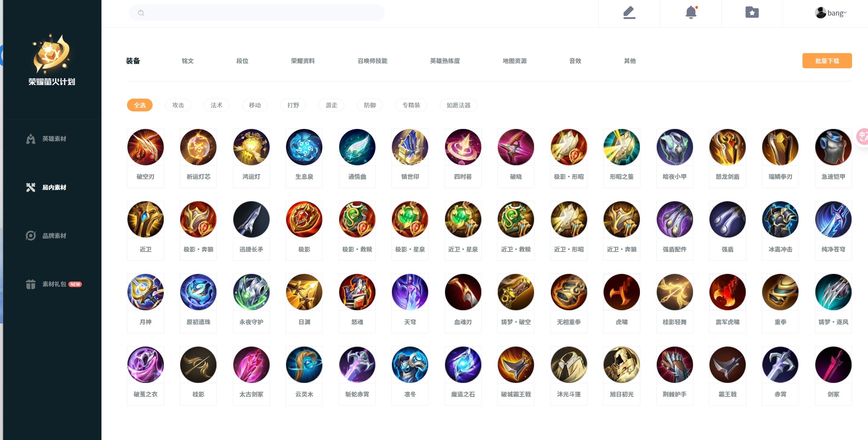This screenshot has height=440, width=868.
Task: Switch to the 召唤师技能 tab
Action: (x=372, y=61)
